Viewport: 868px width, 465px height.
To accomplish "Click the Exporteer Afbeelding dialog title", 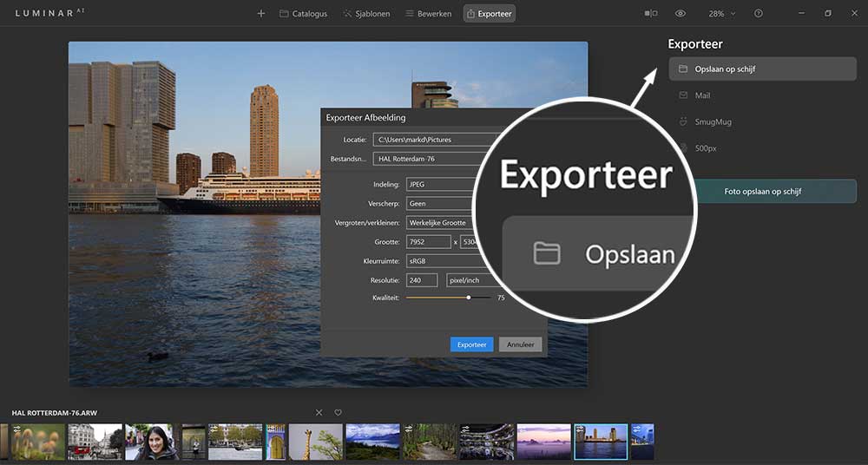I will click(x=366, y=117).
